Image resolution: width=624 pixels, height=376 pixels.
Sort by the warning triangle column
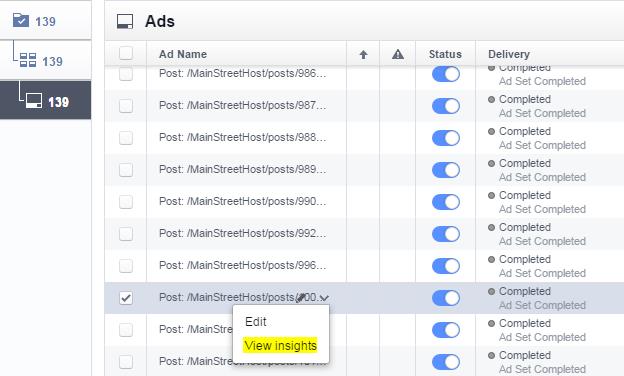click(398, 54)
